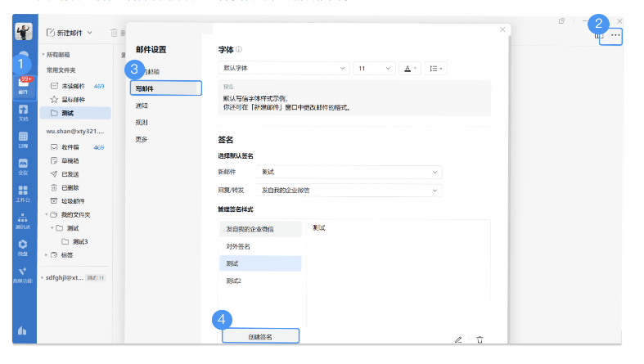The width and height of the screenshot is (644, 364).
Task: Select 对外签名 in signature list
Action: tap(238, 246)
